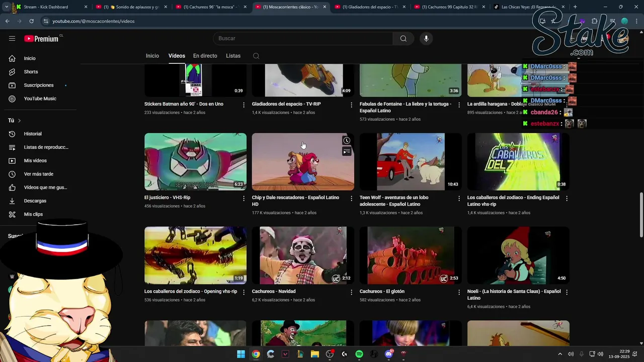Open a new browser tab
Screen dimensions: 644x362
[x=575, y=7]
